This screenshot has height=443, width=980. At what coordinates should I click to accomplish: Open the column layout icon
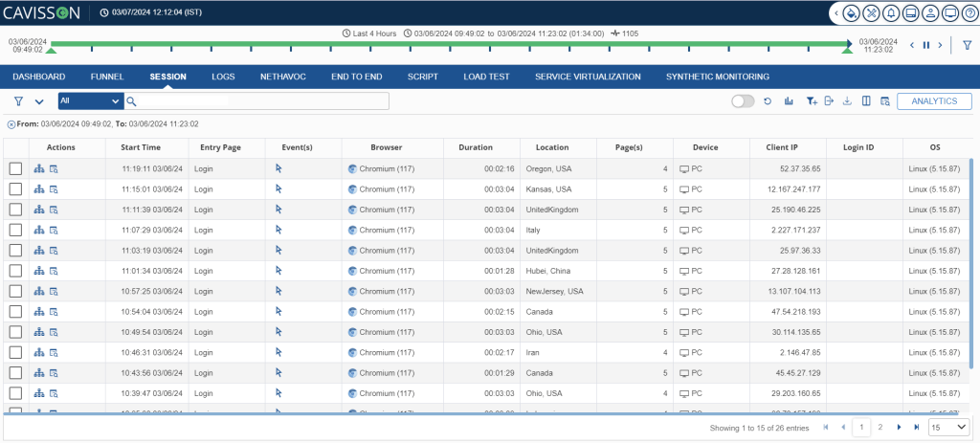(x=866, y=101)
